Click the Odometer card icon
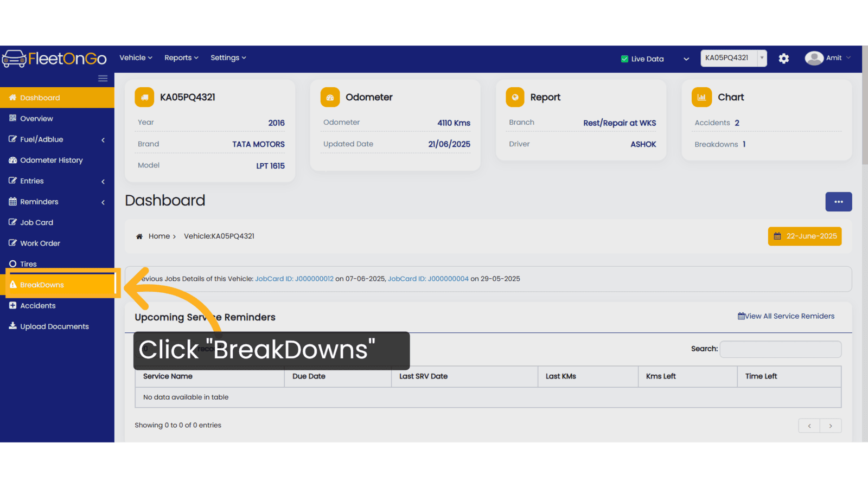This screenshot has width=868, height=488. point(330,97)
